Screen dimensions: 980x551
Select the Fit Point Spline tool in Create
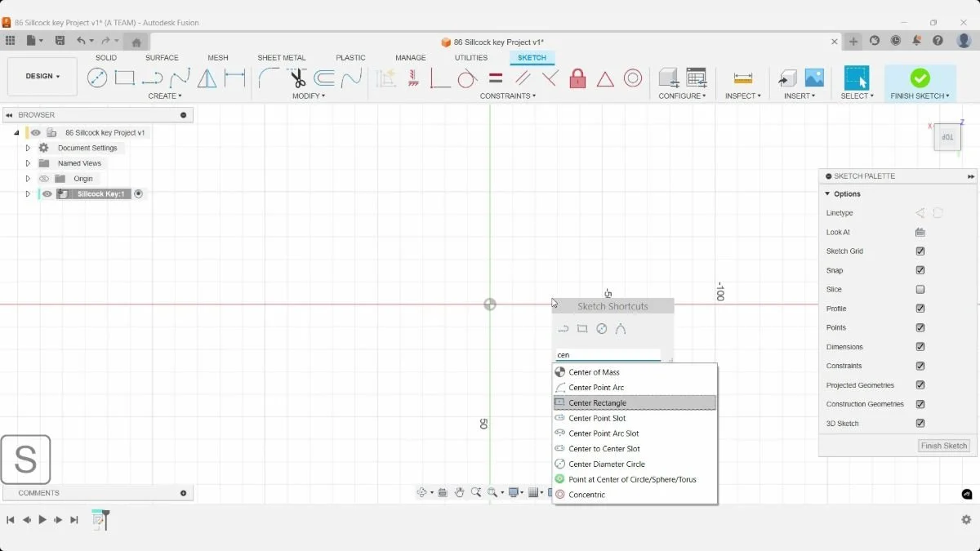point(180,78)
